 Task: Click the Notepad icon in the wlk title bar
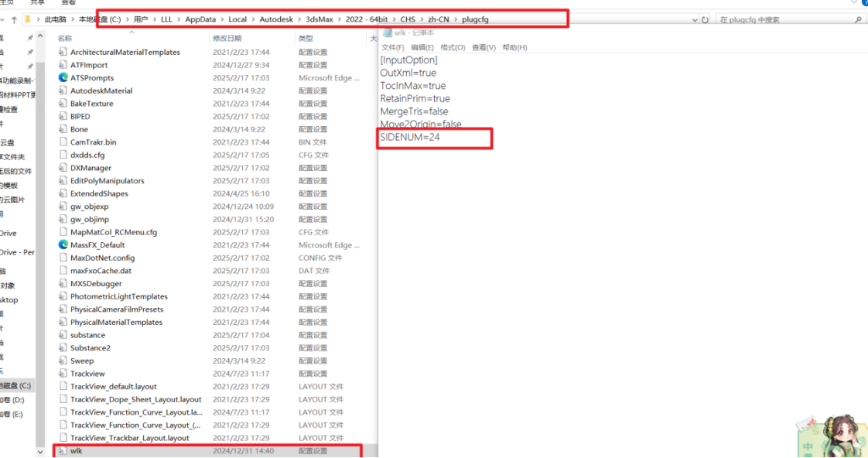pos(388,32)
